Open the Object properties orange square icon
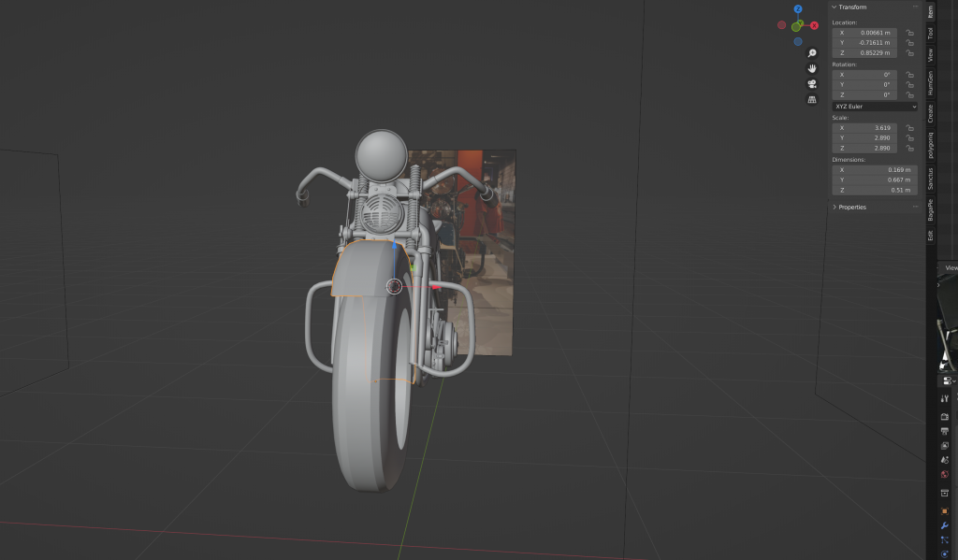Viewport: 958px width, 560px height. 945,510
